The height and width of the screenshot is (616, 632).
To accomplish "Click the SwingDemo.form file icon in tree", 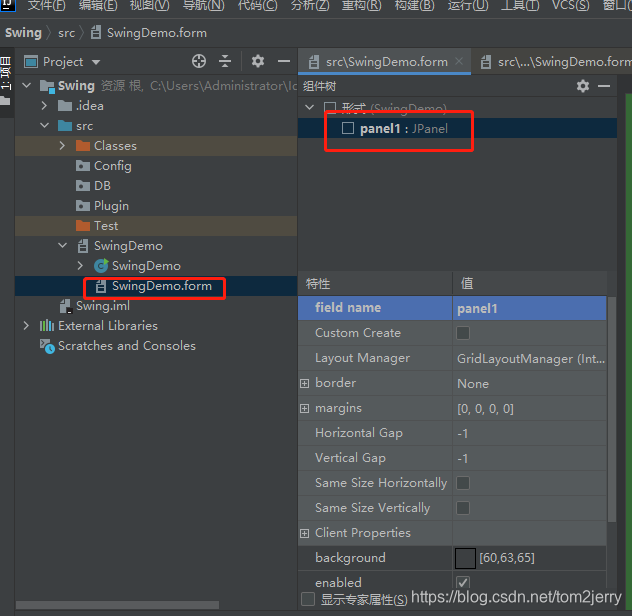I will (x=101, y=286).
